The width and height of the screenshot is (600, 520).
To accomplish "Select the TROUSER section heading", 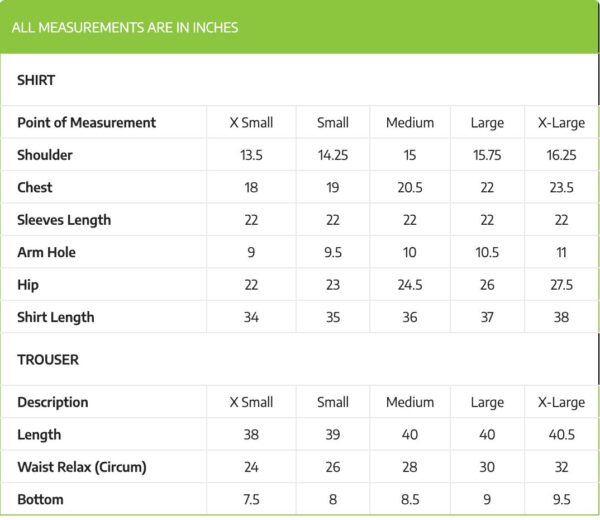I will tap(48, 359).
